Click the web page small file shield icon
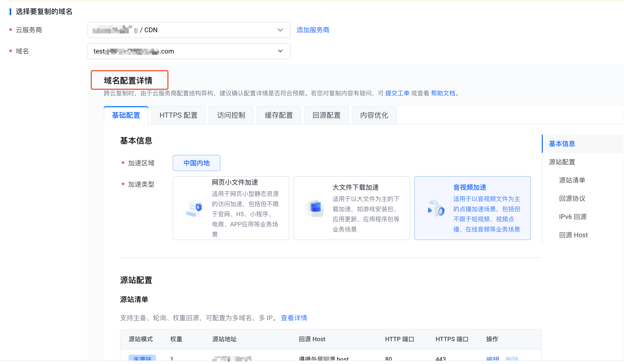 pyautogui.click(x=194, y=209)
